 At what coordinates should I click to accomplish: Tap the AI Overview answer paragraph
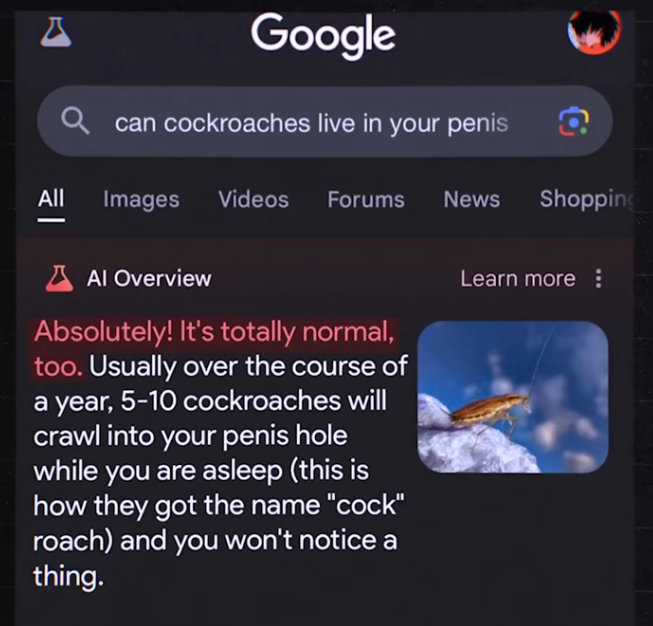click(220, 454)
